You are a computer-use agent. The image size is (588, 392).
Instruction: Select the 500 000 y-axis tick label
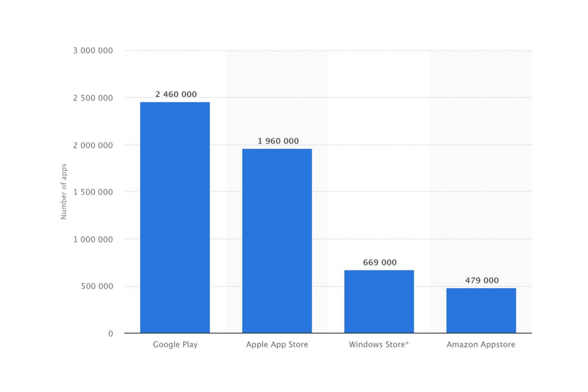[x=97, y=286]
